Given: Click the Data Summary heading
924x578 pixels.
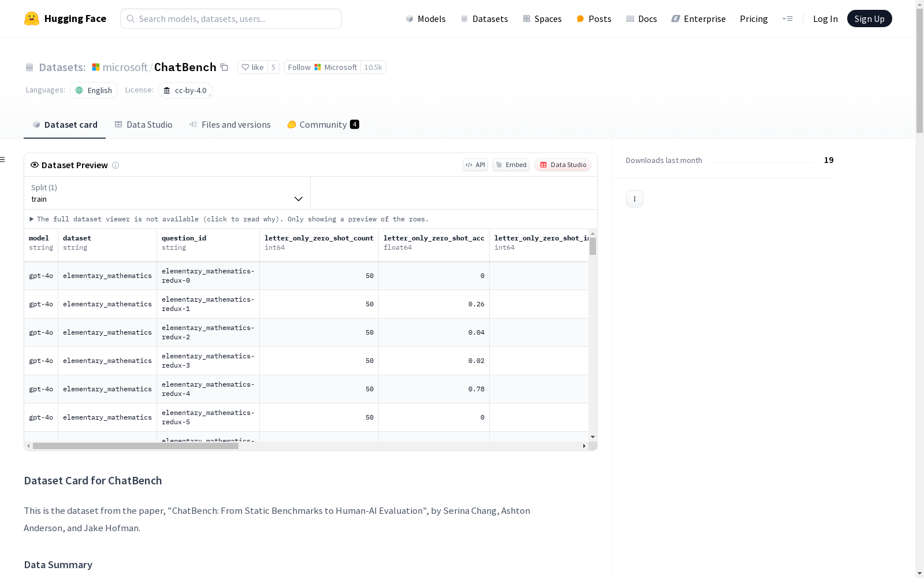Looking at the screenshot, I should point(58,565).
